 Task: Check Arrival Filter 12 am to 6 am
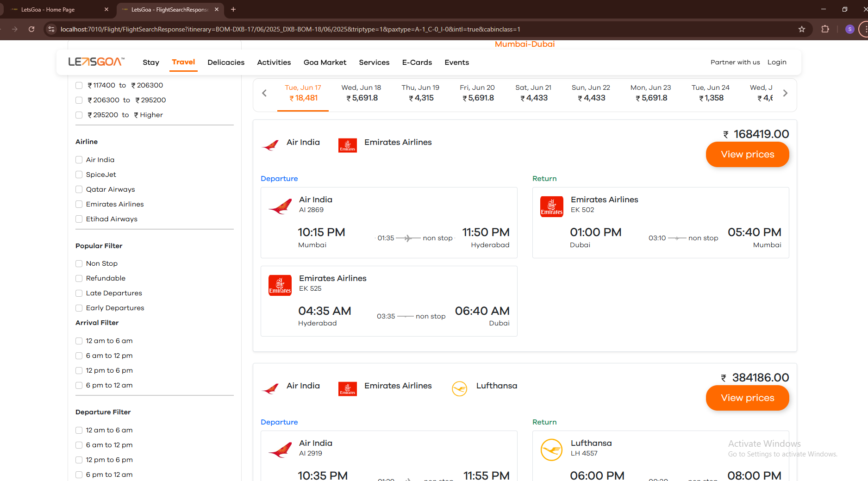coord(79,341)
